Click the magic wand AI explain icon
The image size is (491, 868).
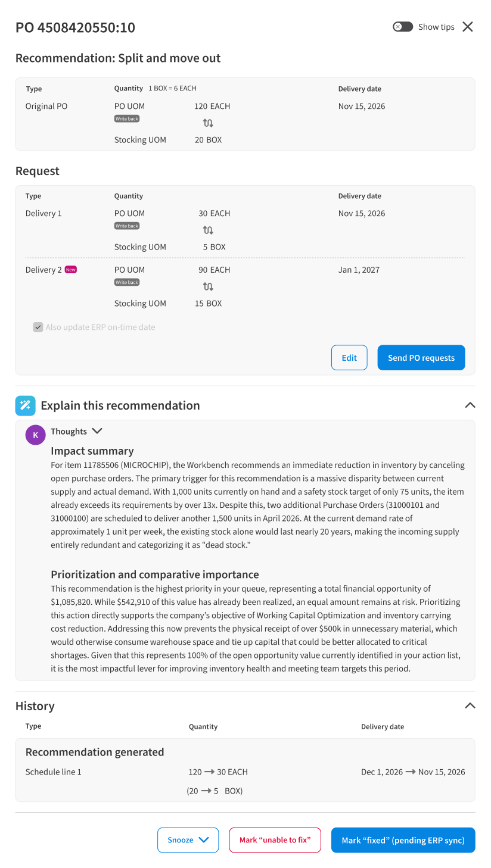(25, 405)
